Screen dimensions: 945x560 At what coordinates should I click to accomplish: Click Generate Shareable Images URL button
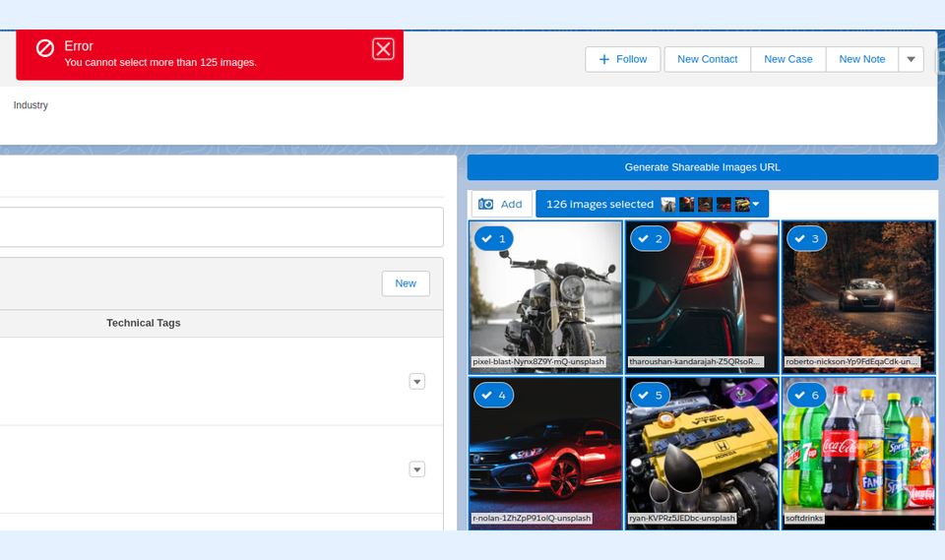point(702,167)
